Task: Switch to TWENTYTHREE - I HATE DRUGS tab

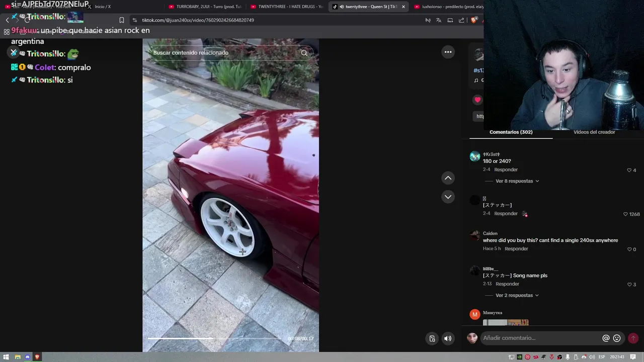Action: [287, 7]
